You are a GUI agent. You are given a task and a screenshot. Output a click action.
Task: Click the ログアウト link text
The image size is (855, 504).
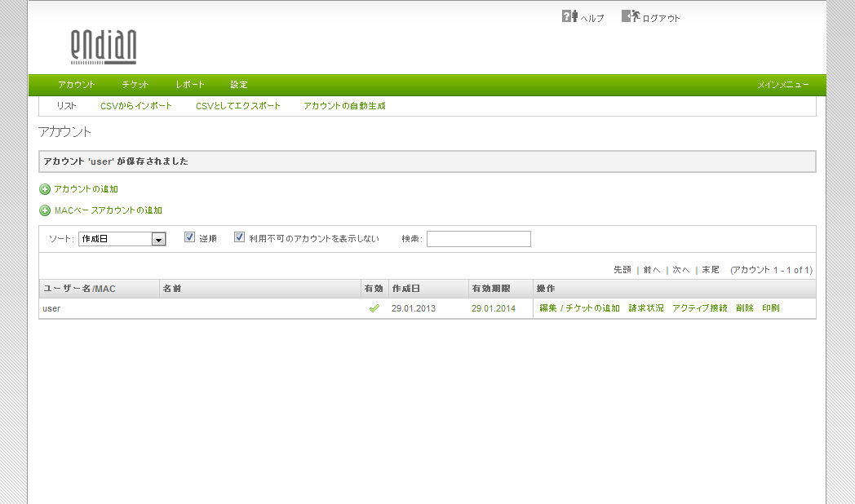[x=661, y=18]
